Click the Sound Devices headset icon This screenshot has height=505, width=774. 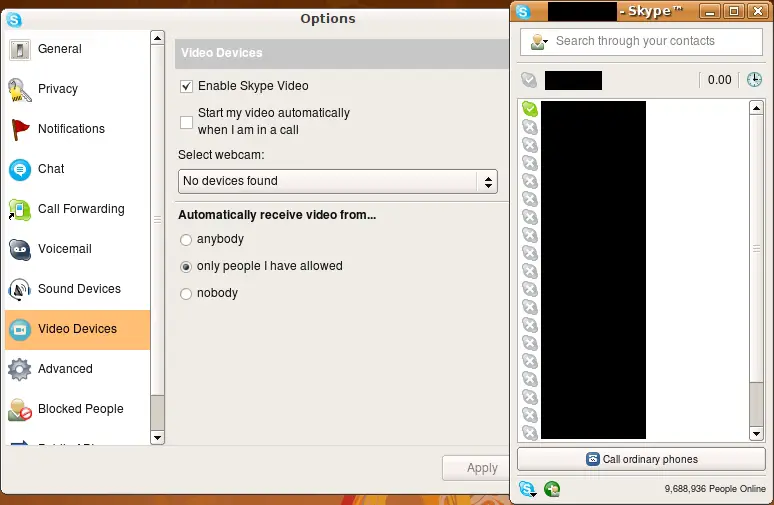[20, 290]
